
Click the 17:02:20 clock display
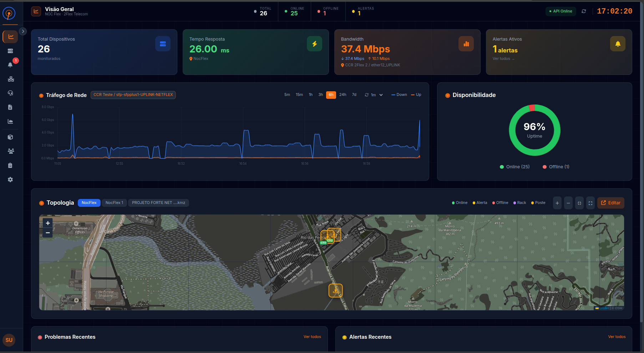coord(614,11)
